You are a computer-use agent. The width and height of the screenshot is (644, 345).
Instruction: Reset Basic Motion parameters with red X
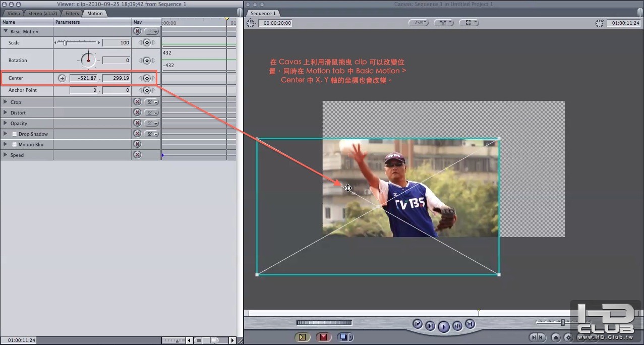(137, 31)
